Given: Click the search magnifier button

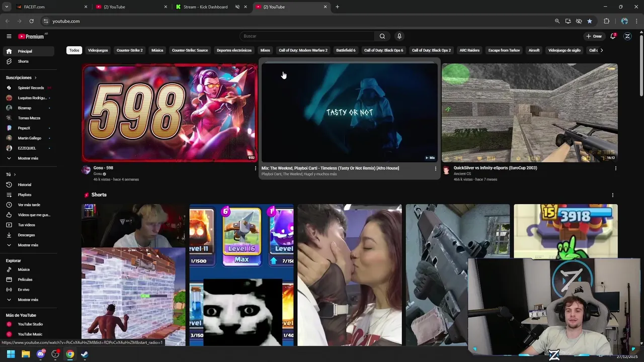Looking at the screenshot, I should point(382,36).
